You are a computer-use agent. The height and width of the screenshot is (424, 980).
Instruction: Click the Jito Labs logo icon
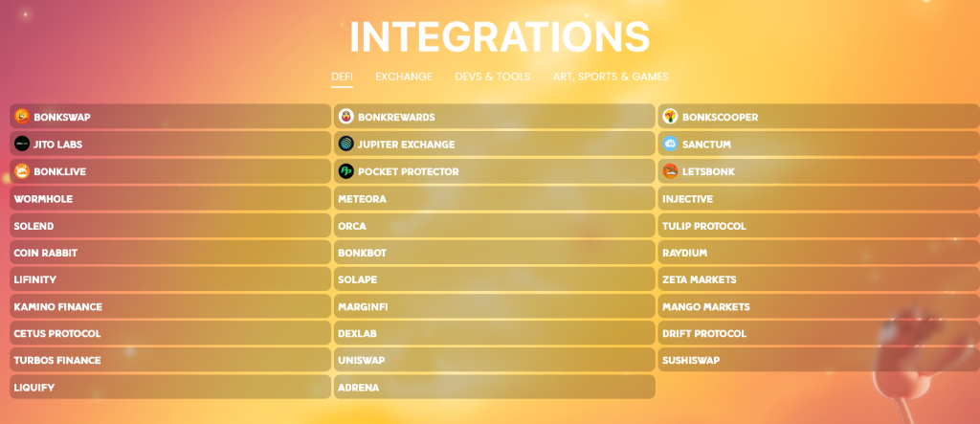[22, 145]
